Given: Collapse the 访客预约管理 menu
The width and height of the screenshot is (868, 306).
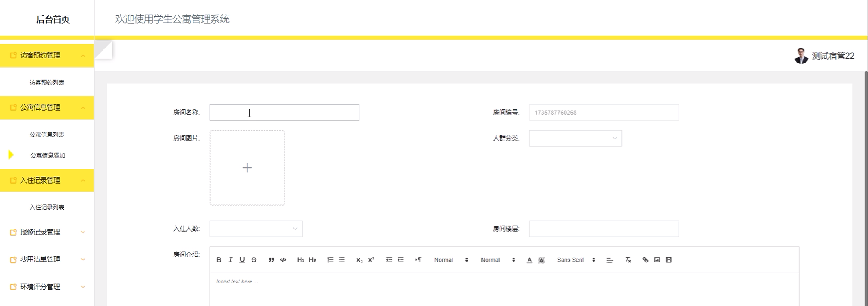Looking at the screenshot, I should [x=47, y=55].
